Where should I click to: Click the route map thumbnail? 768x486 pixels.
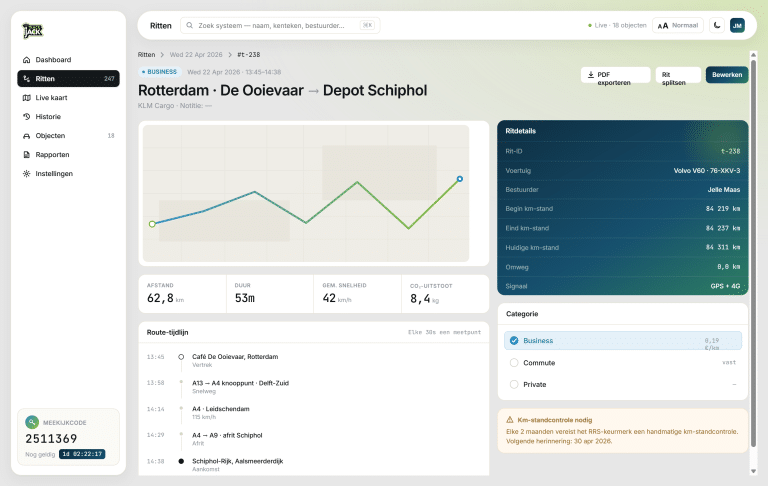point(306,194)
